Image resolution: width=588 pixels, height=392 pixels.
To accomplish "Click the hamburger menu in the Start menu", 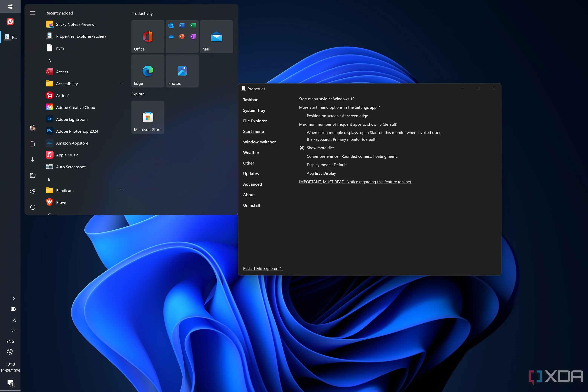I will 33,13.
